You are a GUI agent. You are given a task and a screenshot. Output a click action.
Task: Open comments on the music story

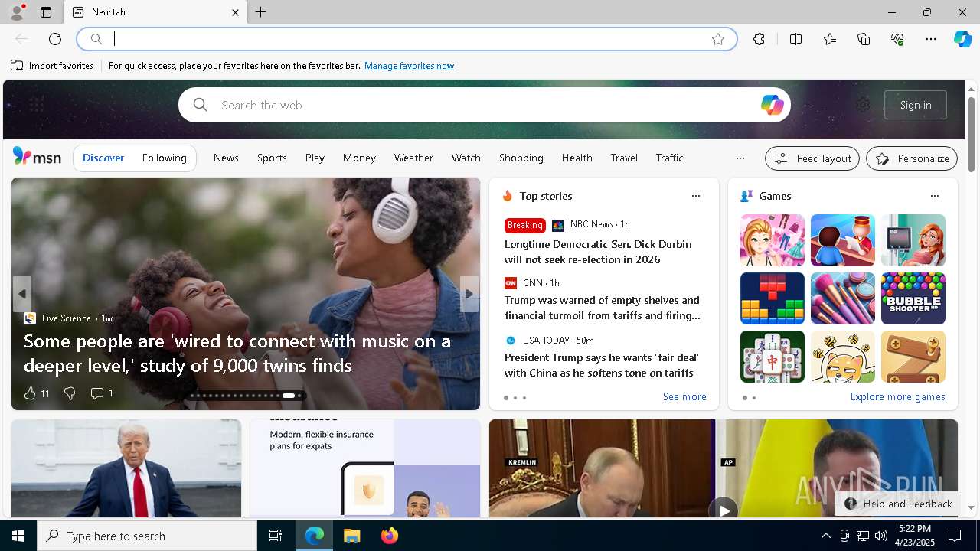[101, 393]
